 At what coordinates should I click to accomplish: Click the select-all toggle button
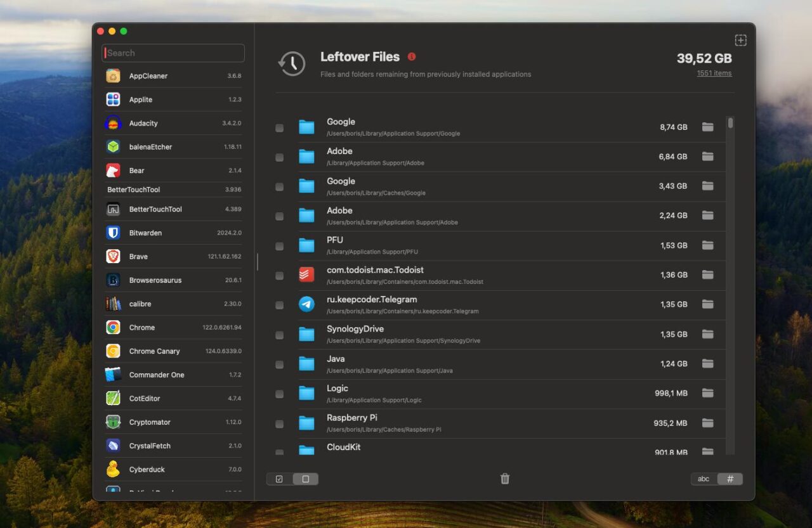(x=280, y=479)
